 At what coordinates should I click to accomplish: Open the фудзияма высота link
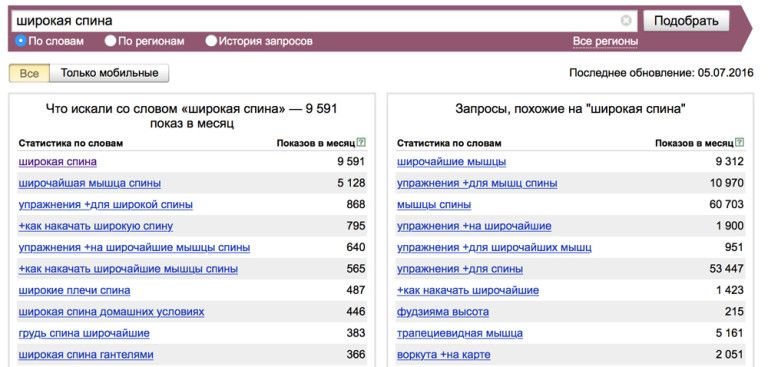443,312
